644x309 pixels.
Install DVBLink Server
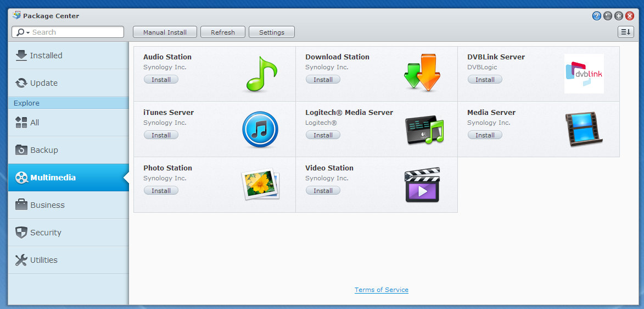click(485, 79)
